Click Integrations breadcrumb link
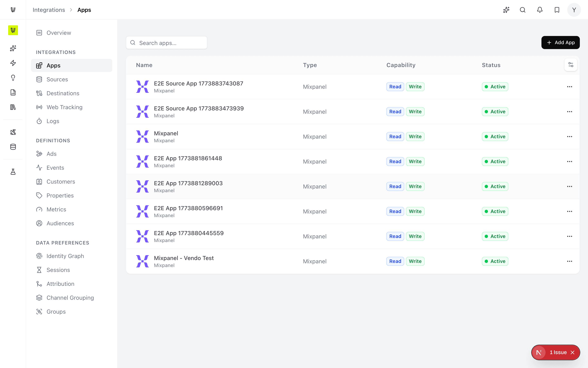 [49, 10]
